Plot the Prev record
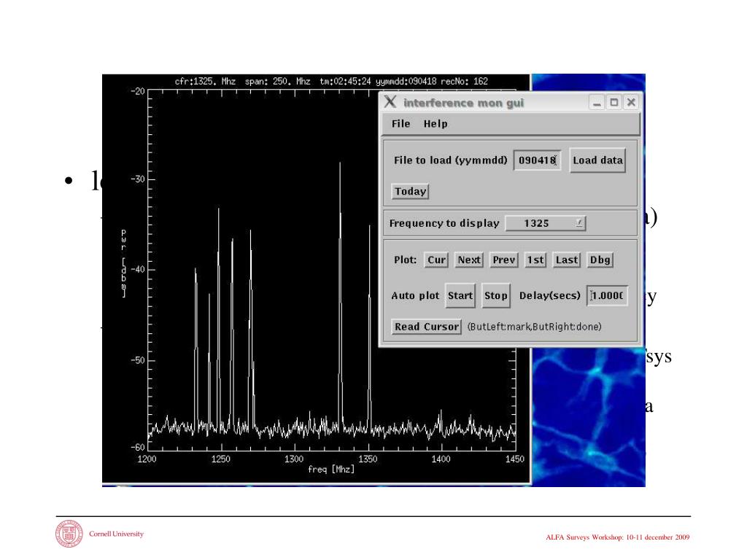Image resolution: width=747 pixels, height=560 pixels. [504, 260]
